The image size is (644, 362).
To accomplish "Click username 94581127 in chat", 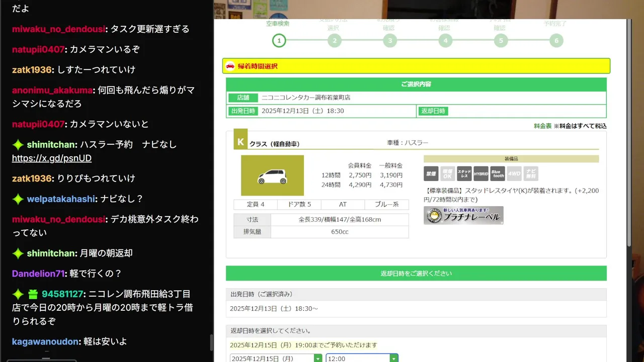I will tap(62, 294).
